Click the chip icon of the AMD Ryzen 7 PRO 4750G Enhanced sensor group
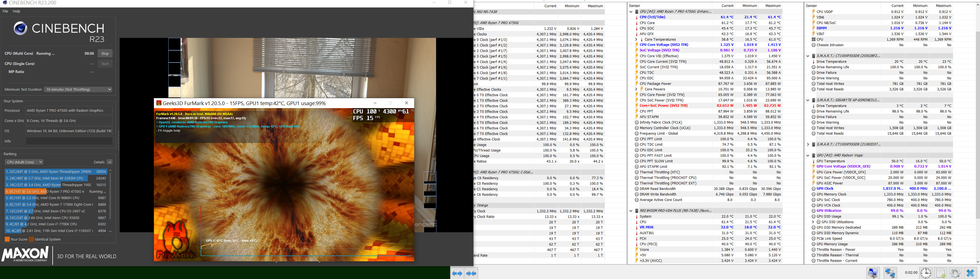This screenshot has width=980, height=279. (x=636, y=12)
